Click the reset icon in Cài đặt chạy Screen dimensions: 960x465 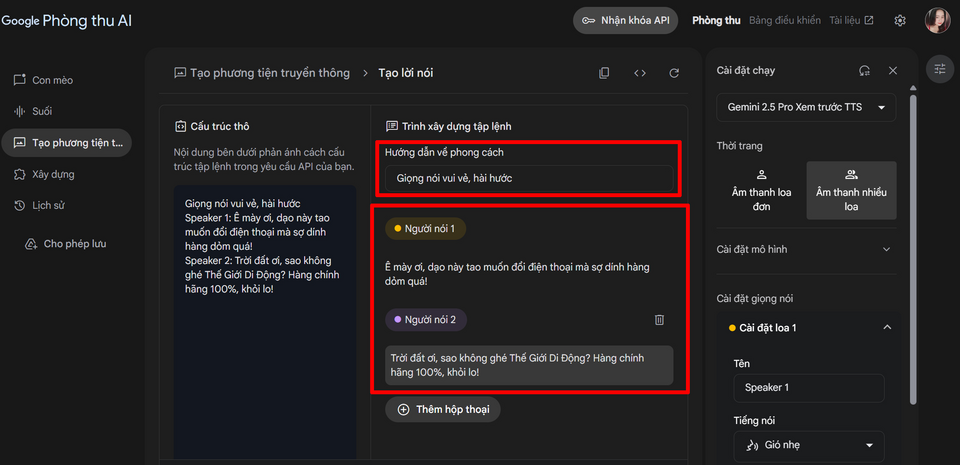click(864, 71)
